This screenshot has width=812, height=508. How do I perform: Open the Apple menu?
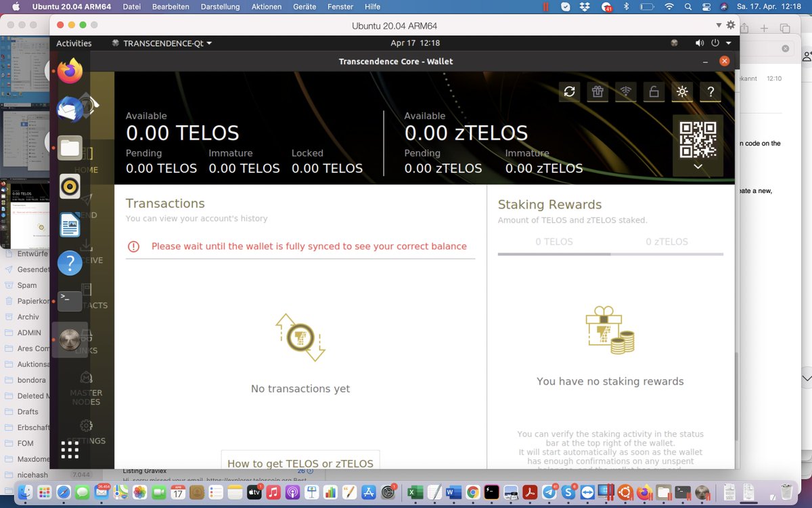(15, 7)
